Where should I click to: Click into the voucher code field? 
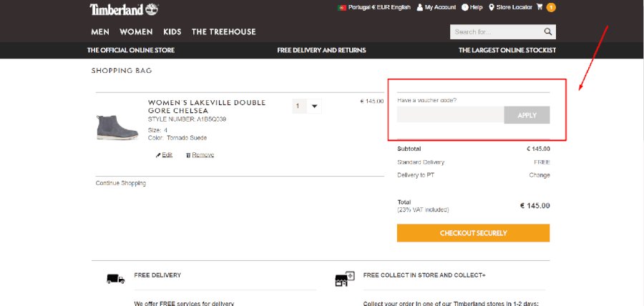tap(450, 115)
